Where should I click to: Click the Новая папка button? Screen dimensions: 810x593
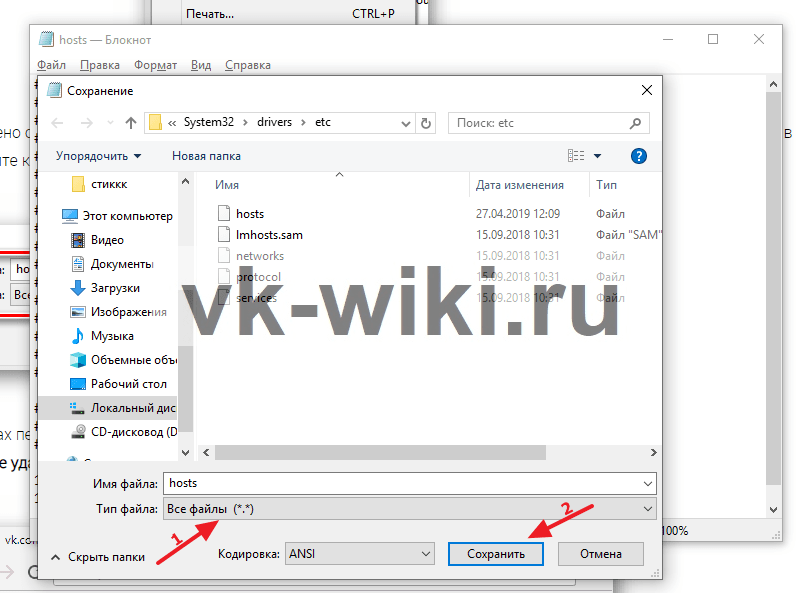point(206,156)
